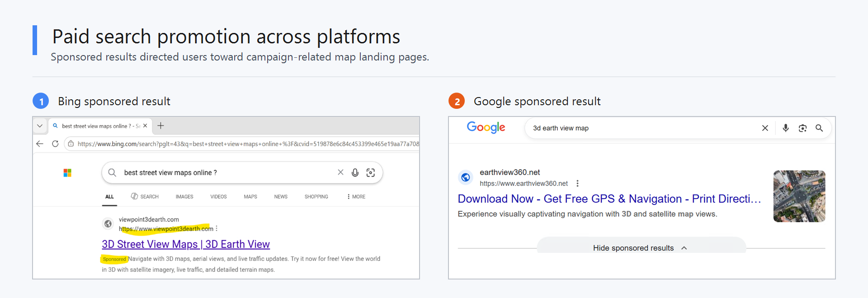Viewport: 868px width, 298px height.
Task: Click the earthview360.net globe favicon
Action: [x=466, y=177]
